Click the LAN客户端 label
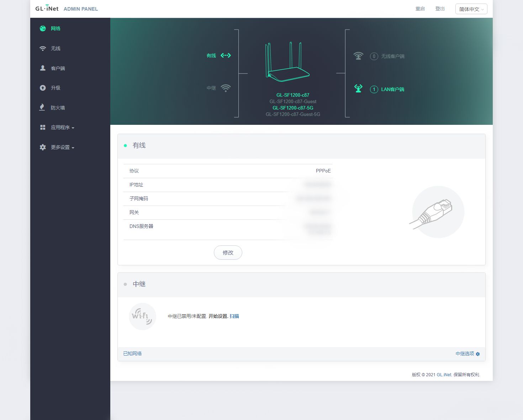The width and height of the screenshot is (523, 420). click(x=393, y=89)
